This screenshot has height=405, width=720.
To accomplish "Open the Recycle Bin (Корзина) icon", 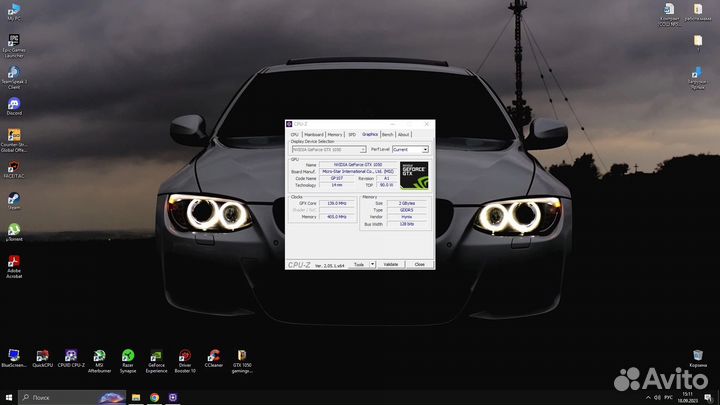I will pyautogui.click(x=698, y=358).
